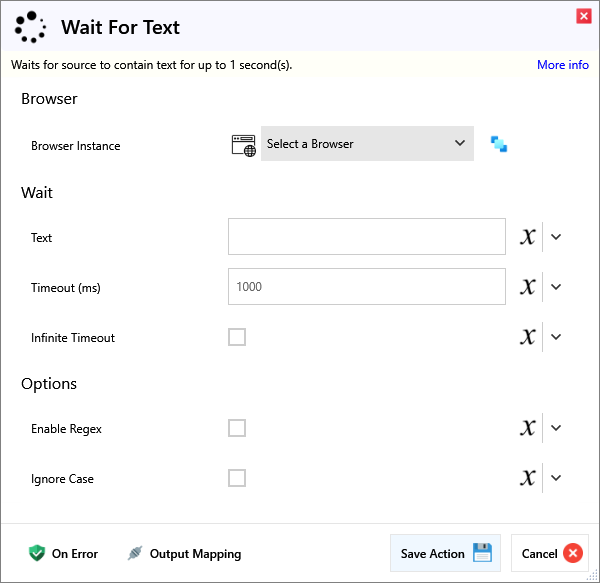Viewport: 600px width, 583px height.
Task: Click the variable icon for Ignore Case
Action: 528,478
